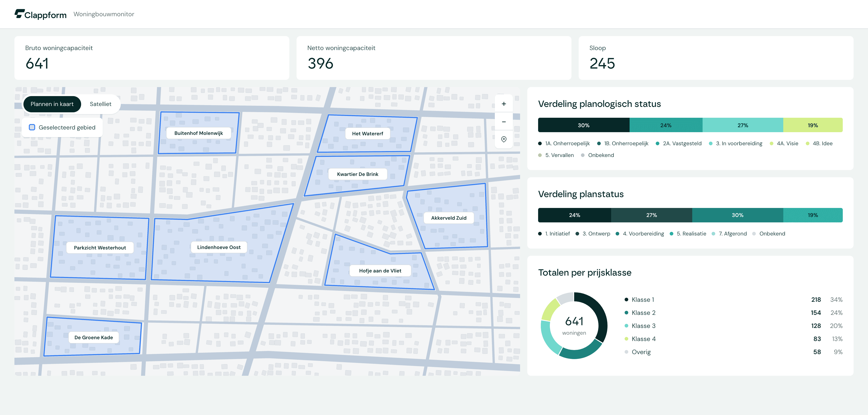
Task: Select the Hofje aan de Vliet plan
Action: (x=380, y=271)
